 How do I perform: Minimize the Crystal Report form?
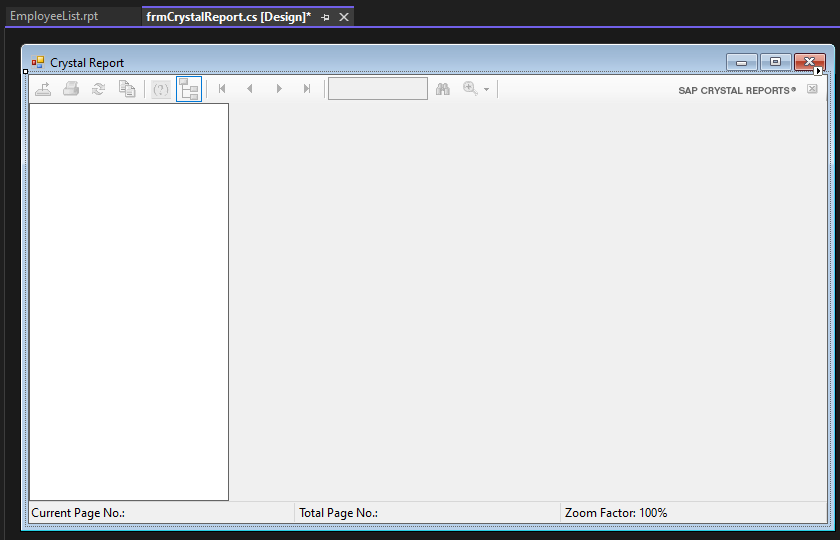(x=742, y=62)
